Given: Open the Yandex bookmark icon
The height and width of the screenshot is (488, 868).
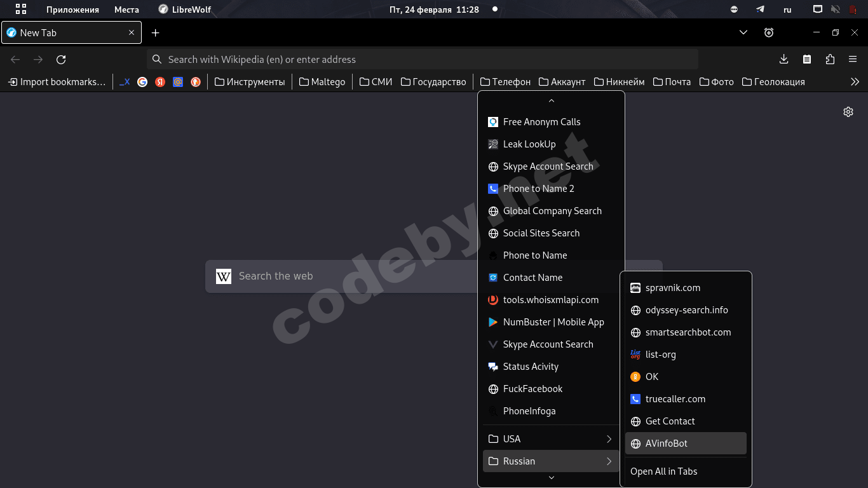Looking at the screenshot, I should (x=160, y=82).
